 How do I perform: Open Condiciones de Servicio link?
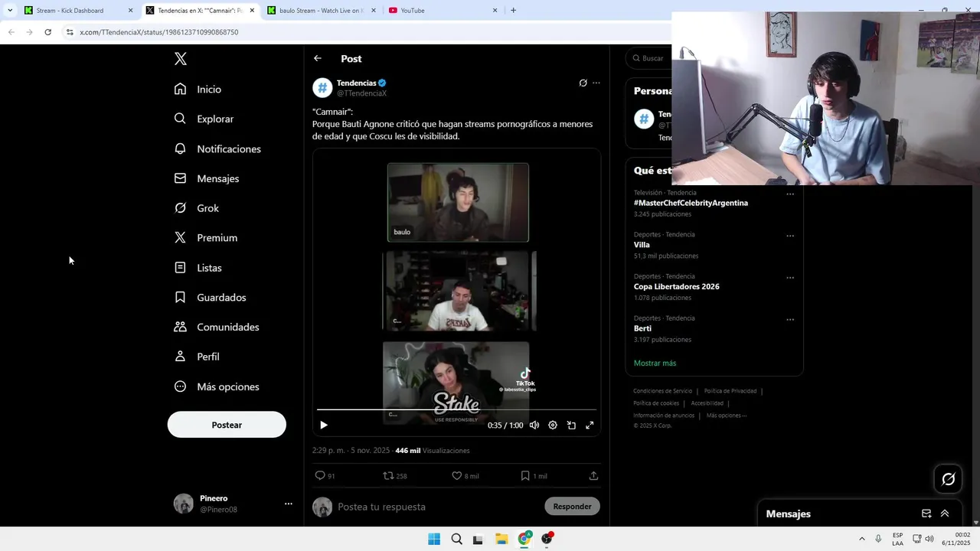pos(662,391)
